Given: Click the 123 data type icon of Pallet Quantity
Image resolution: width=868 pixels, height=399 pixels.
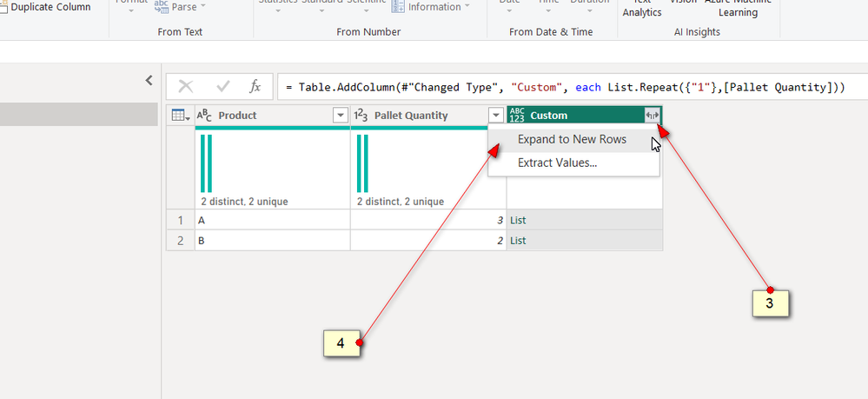Looking at the screenshot, I should point(361,116).
